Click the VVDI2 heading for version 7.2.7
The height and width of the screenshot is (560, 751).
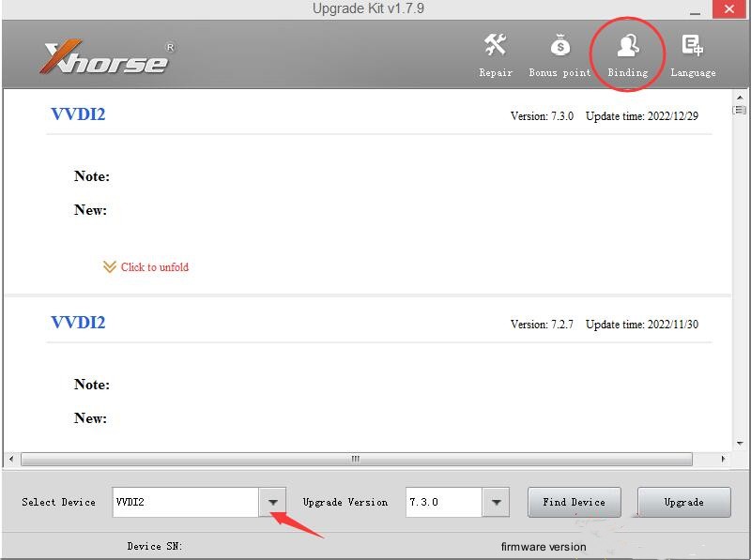[x=78, y=323]
